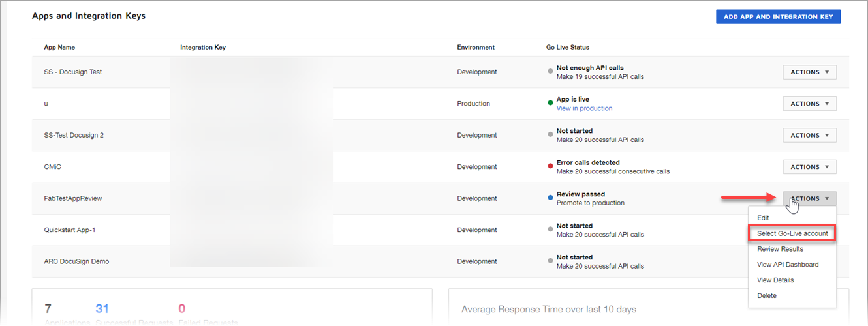Select the SS-Test Docusign 2 app name
Image resolution: width=868 pixels, height=326 pixels.
(x=74, y=136)
